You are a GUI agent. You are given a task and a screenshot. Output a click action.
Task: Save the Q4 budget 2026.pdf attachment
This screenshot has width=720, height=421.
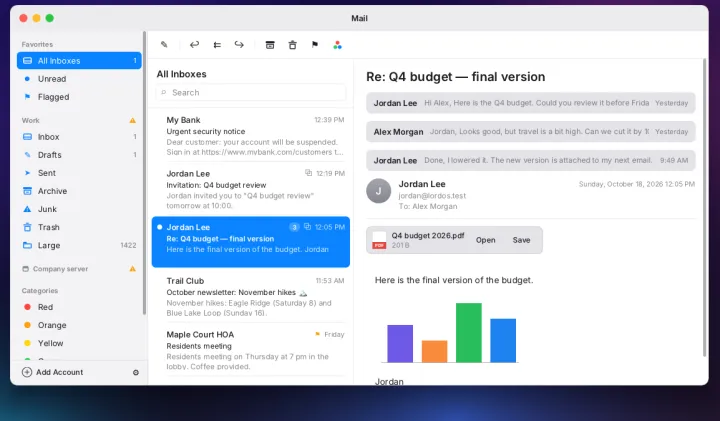click(x=521, y=240)
